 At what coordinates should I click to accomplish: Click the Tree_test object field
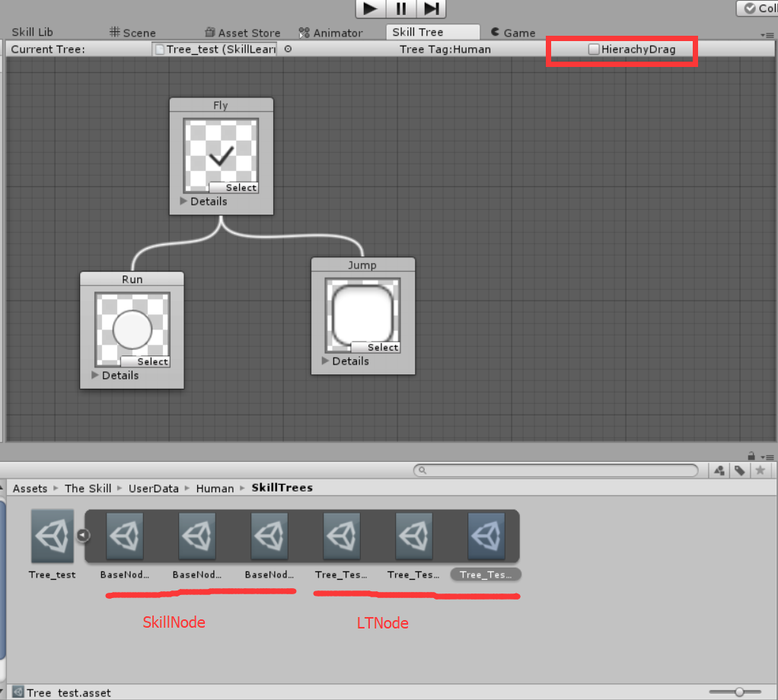pyautogui.click(x=215, y=49)
